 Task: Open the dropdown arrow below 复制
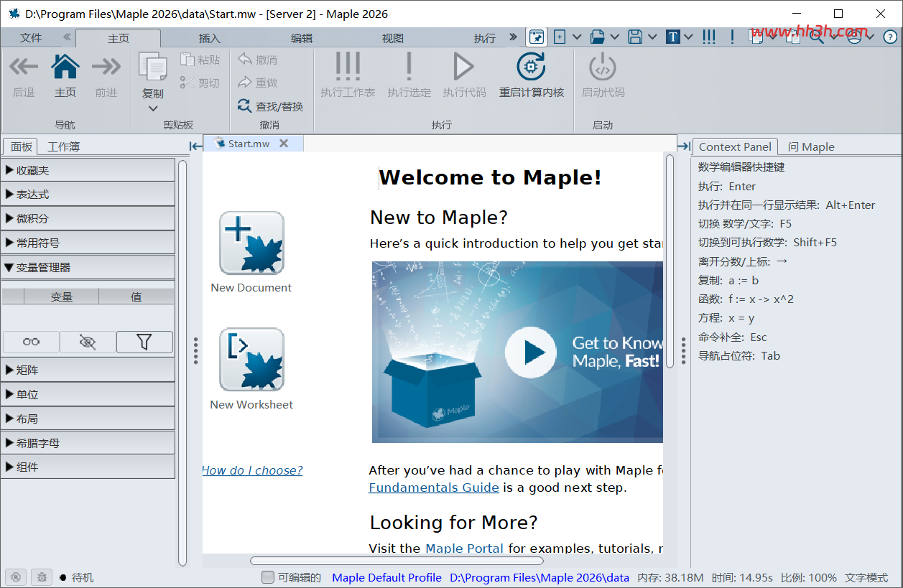tap(152, 108)
